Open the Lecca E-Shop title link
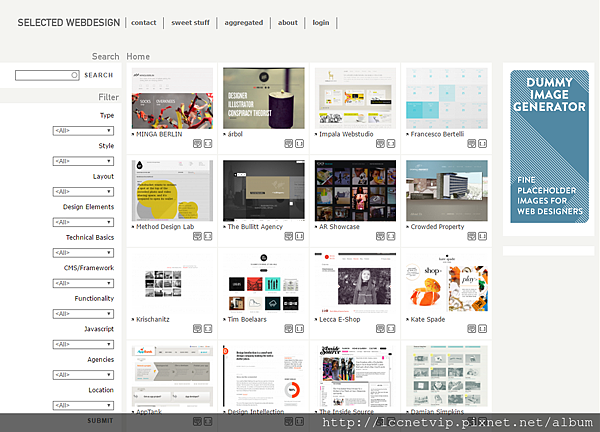This screenshot has height=432, width=600. (x=340, y=320)
